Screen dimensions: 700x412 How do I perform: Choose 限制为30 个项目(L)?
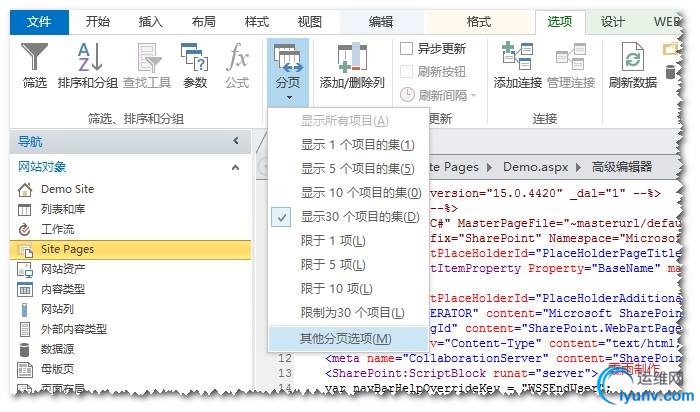[348, 313]
